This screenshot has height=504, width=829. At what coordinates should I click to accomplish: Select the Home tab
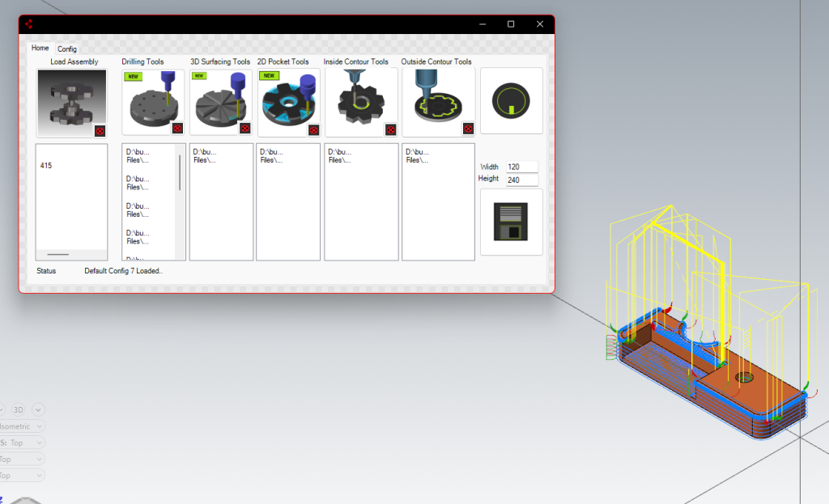pyautogui.click(x=40, y=49)
